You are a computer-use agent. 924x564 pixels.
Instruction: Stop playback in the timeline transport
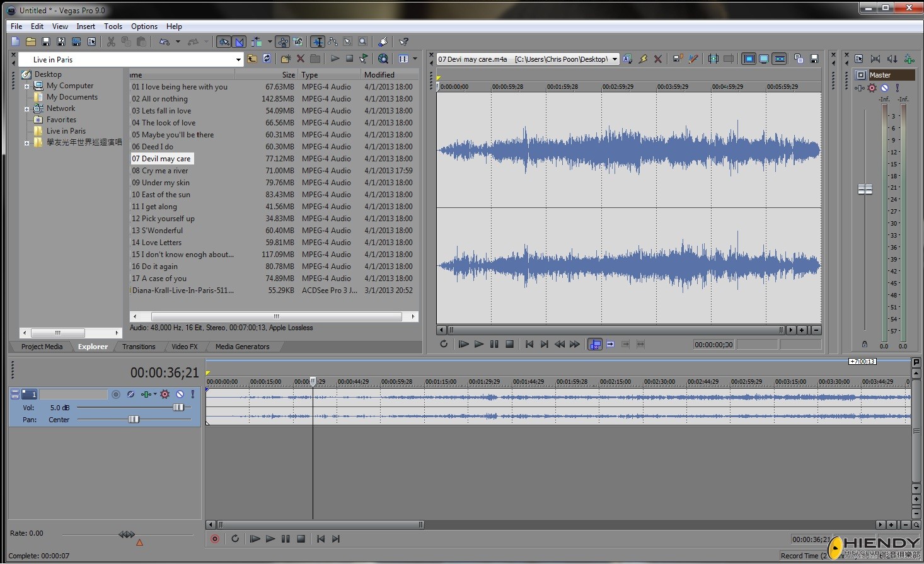(301, 539)
